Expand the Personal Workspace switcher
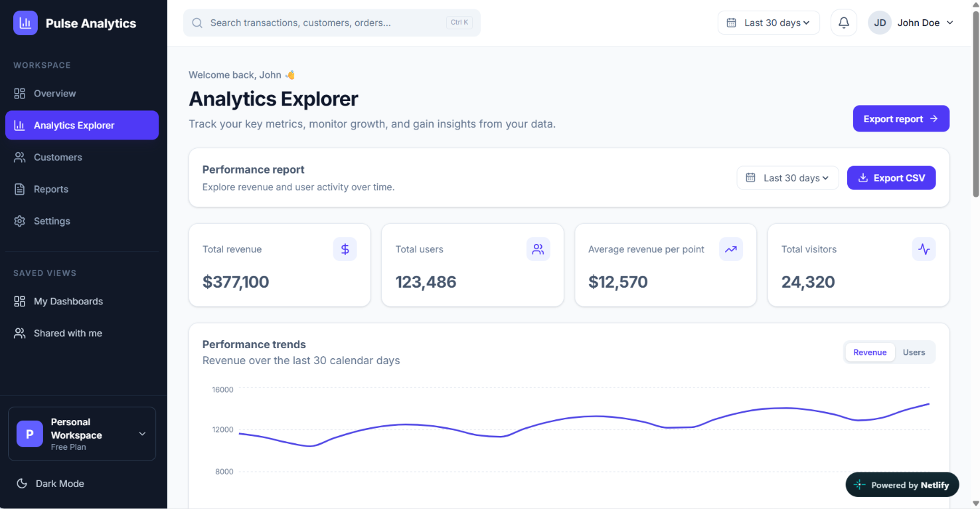Viewport: 980px width, 509px height. point(82,434)
